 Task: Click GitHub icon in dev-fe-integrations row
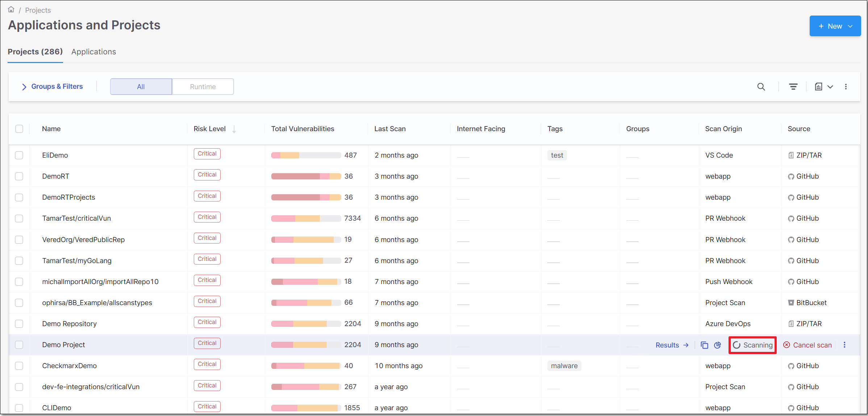pos(791,387)
